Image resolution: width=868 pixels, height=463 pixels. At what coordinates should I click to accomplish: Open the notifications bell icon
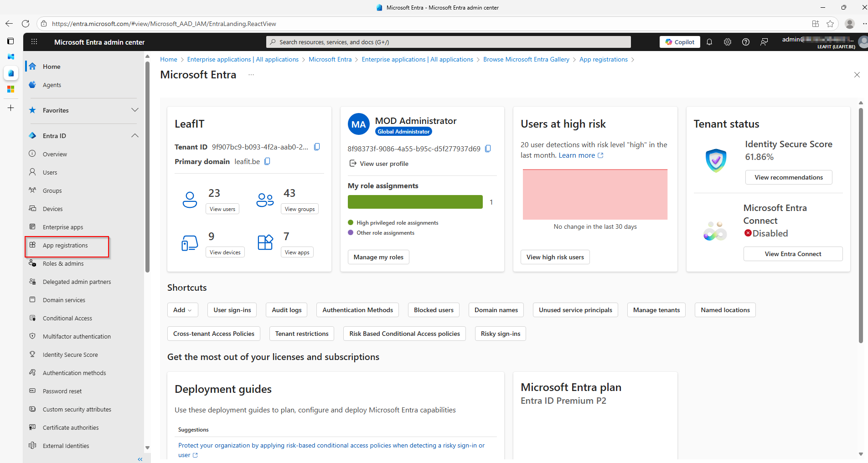(709, 42)
